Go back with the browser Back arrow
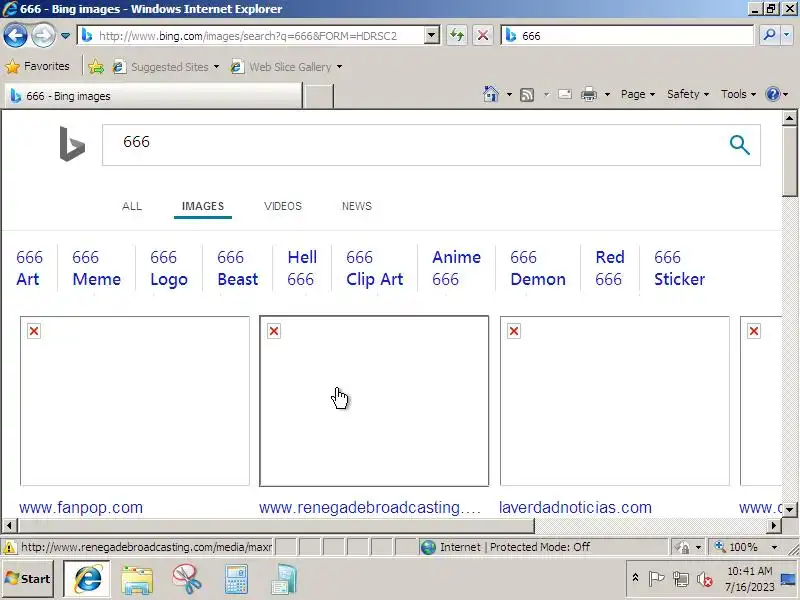 15,35
